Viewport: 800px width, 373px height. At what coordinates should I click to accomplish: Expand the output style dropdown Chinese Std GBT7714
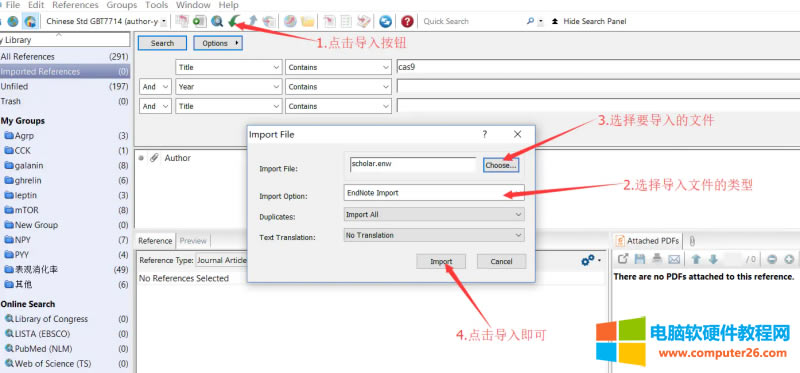tap(106, 21)
